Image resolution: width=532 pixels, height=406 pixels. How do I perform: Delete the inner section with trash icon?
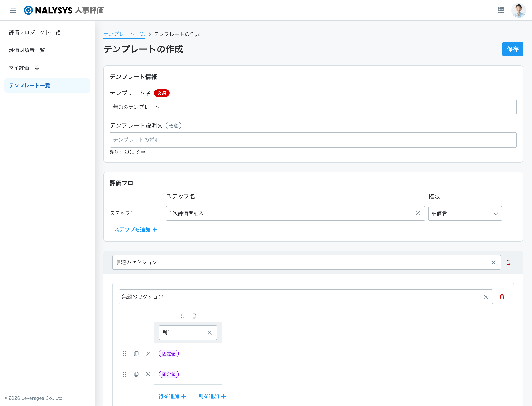point(502,297)
